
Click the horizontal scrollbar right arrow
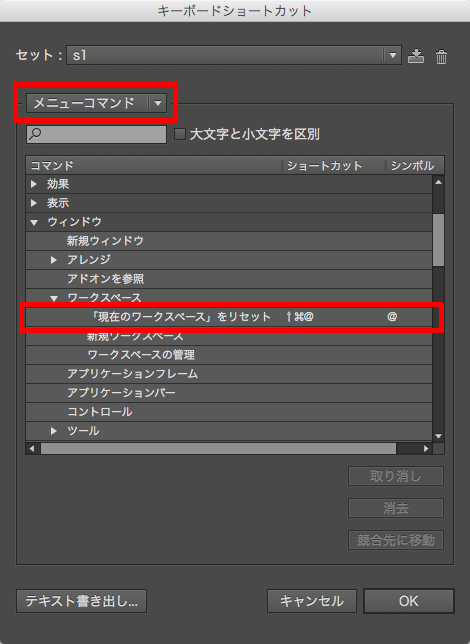coord(426,448)
